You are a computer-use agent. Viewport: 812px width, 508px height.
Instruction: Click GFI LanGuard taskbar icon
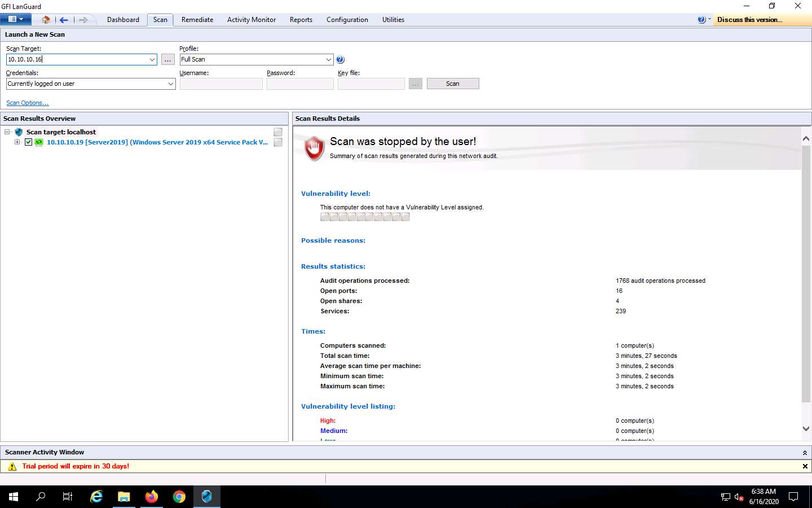point(207,497)
